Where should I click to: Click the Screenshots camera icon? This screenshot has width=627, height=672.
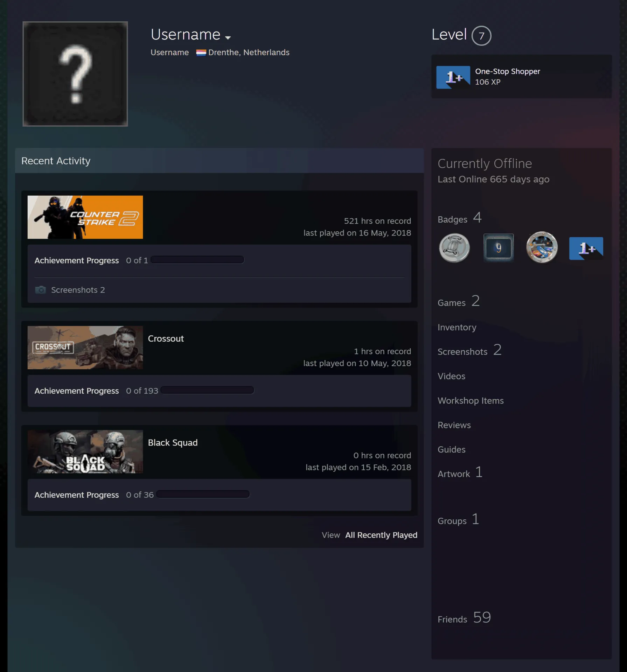40,290
